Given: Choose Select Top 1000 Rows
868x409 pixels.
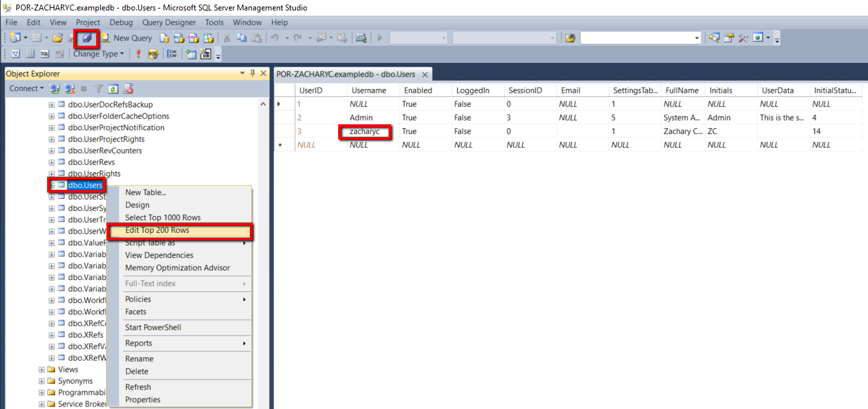Looking at the screenshot, I should [x=180, y=217].
